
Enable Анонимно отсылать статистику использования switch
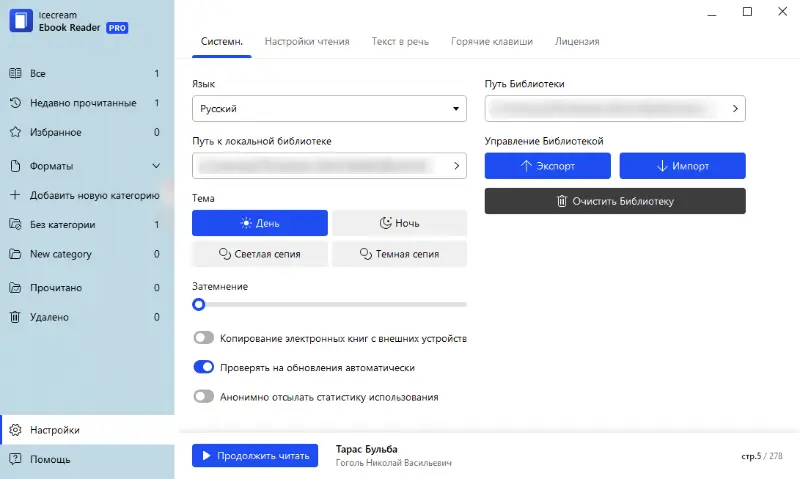tap(204, 396)
